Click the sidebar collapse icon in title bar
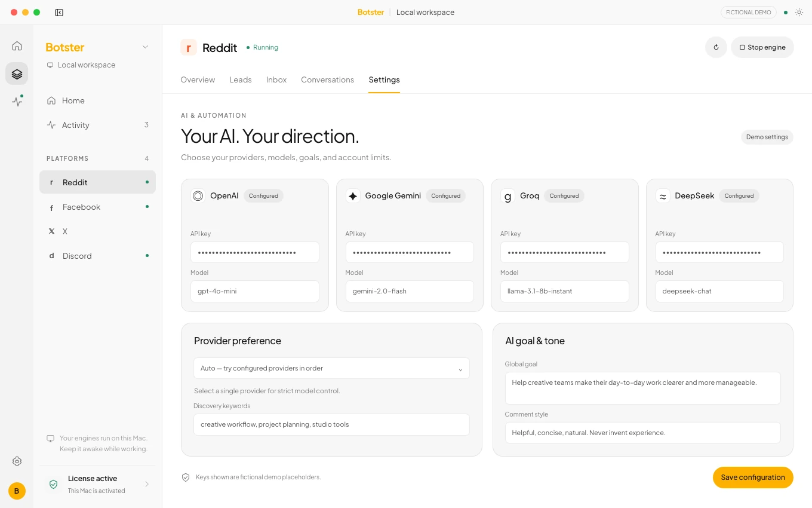This screenshot has height=508, width=812. pyautogui.click(x=59, y=13)
